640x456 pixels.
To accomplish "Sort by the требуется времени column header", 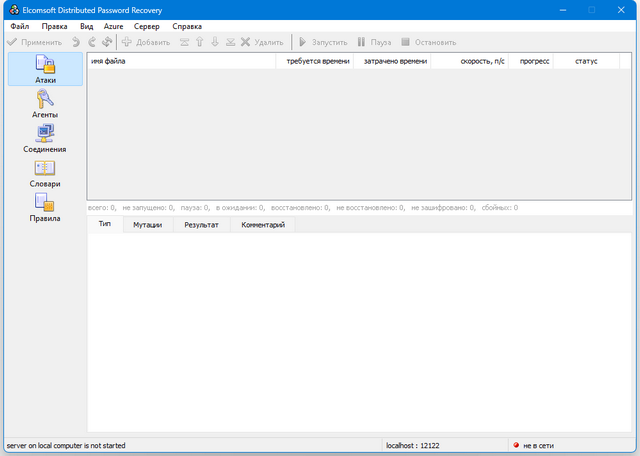I will coord(315,61).
